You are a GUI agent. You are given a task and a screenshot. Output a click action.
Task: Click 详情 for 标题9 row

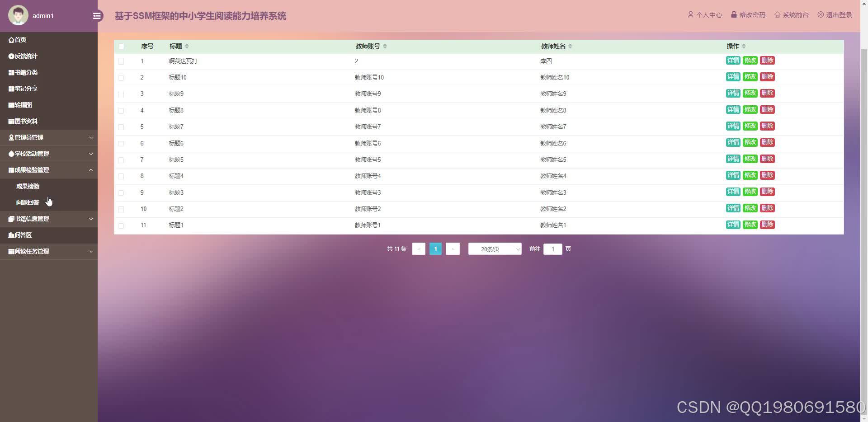click(x=733, y=93)
